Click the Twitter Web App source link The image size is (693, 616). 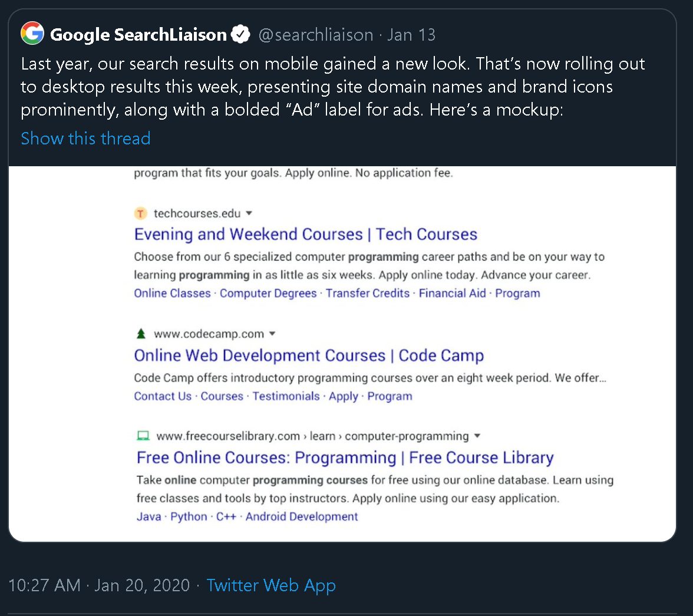(x=271, y=585)
